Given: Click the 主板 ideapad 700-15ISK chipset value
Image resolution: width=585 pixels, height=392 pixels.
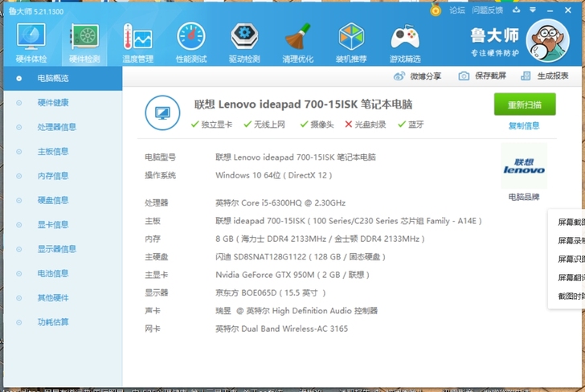Looking at the screenshot, I should pos(349,221).
